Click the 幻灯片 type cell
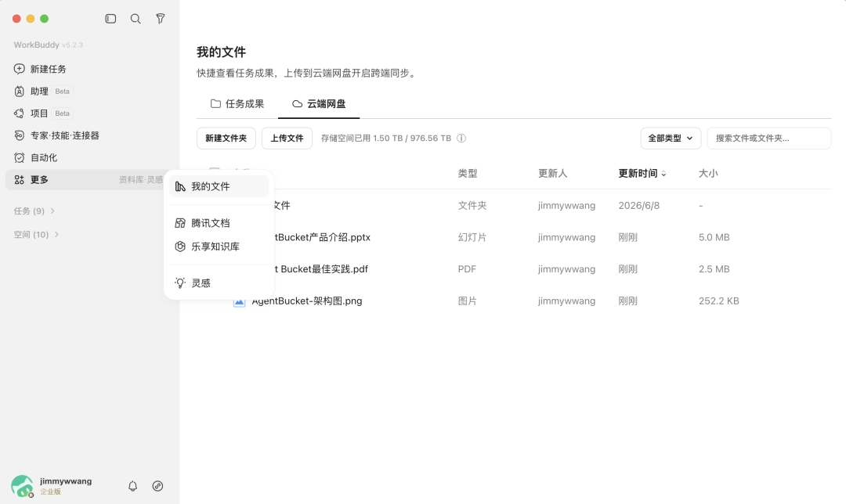Viewport: 846px width, 504px height. tap(472, 237)
